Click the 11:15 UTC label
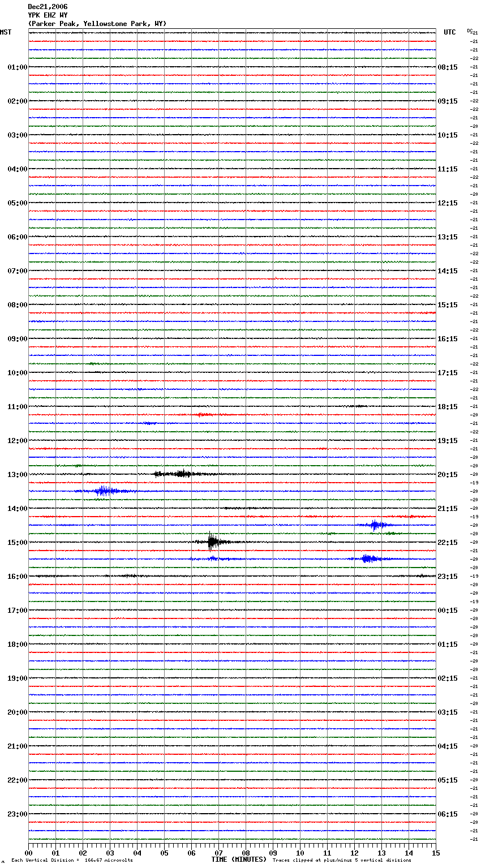 coord(448,169)
